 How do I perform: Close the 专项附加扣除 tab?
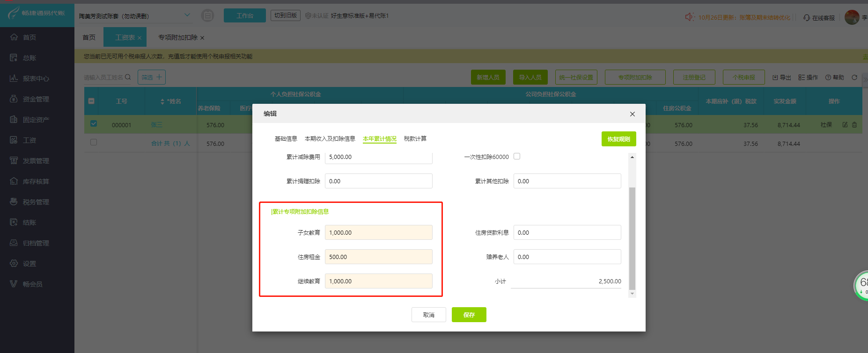202,38
